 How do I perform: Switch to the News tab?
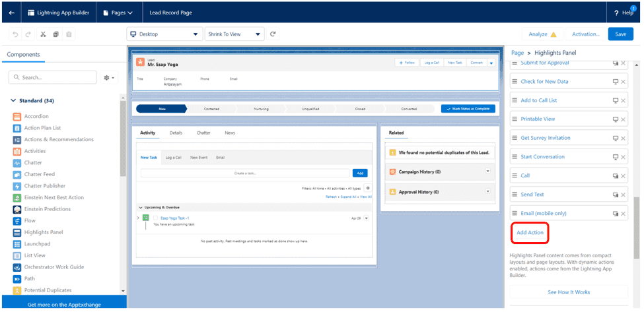[x=230, y=133]
